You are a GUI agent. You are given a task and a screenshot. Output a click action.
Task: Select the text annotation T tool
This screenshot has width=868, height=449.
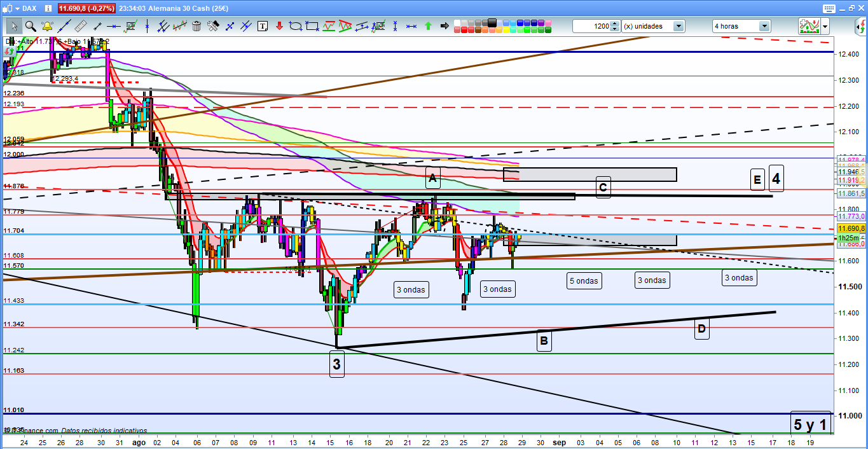pos(263,26)
